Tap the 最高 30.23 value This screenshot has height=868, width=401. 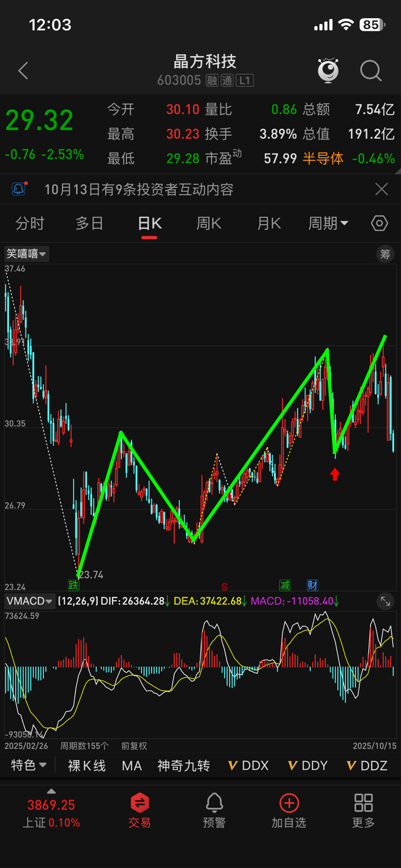point(183,134)
